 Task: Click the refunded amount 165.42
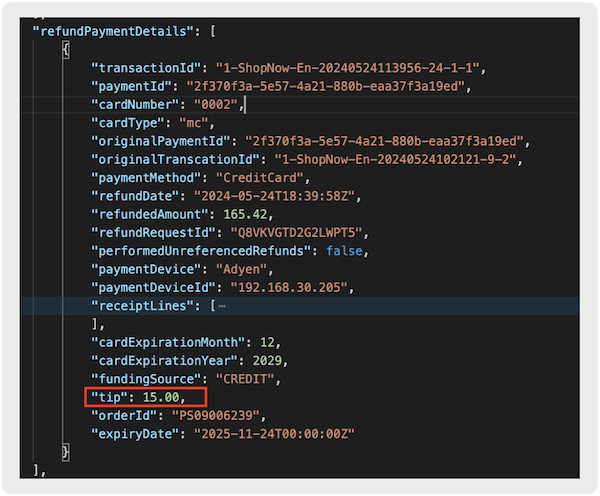[245, 214]
